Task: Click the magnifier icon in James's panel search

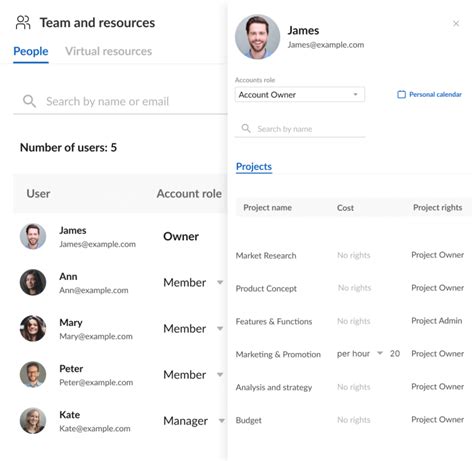Action: 246,128
